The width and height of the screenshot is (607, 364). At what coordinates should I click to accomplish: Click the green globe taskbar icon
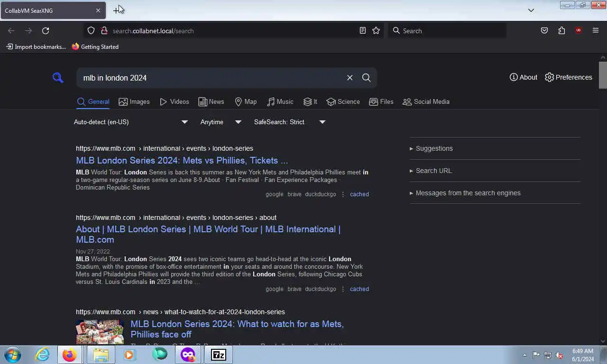point(160,355)
